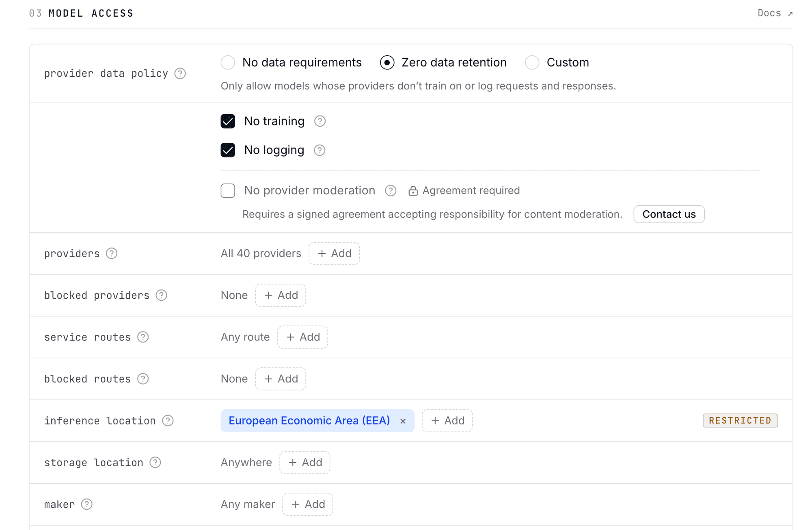Add a maker filter
Screen dimensions: 812x530
[x=308, y=504]
